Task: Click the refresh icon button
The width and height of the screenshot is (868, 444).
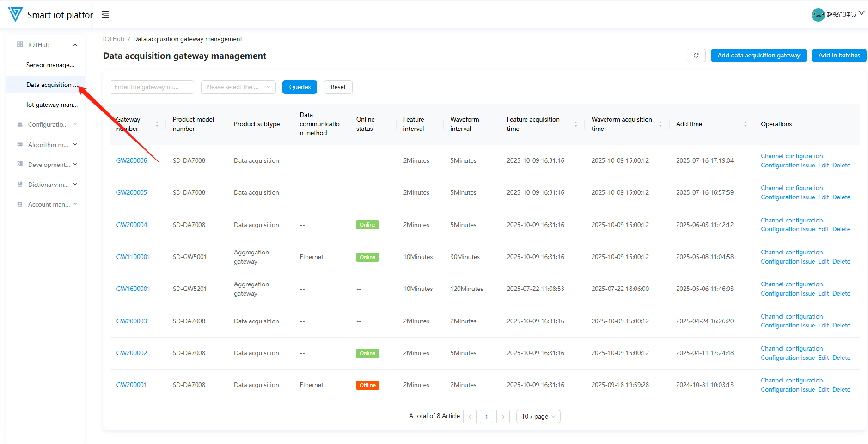Action: pyautogui.click(x=696, y=55)
